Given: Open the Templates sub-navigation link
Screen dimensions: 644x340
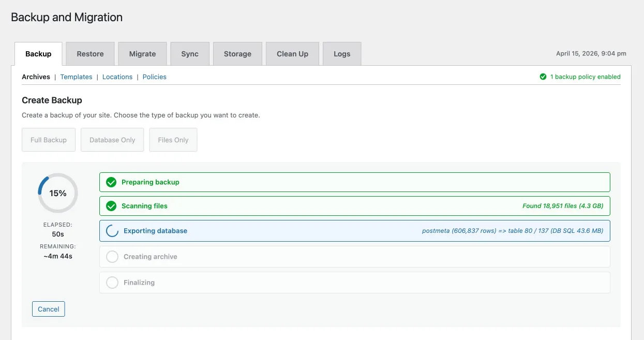Looking at the screenshot, I should click(76, 77).
